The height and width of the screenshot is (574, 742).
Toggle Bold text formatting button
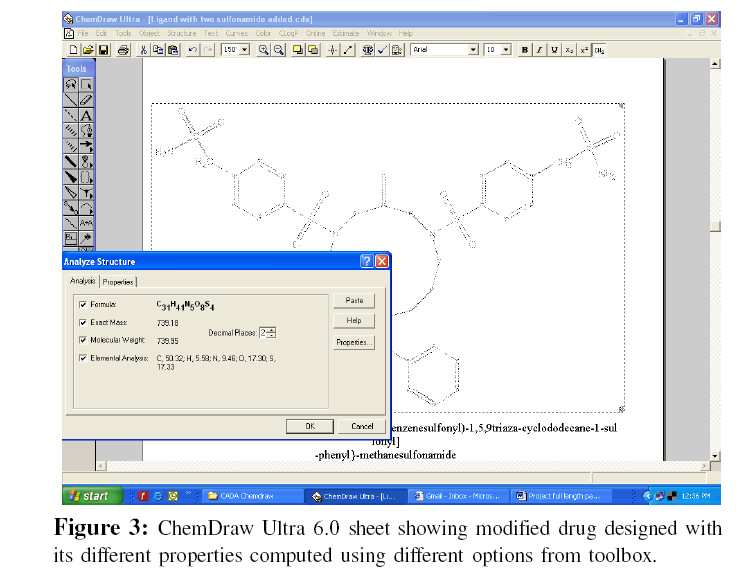pyautogui.click(x=525, y=49)
